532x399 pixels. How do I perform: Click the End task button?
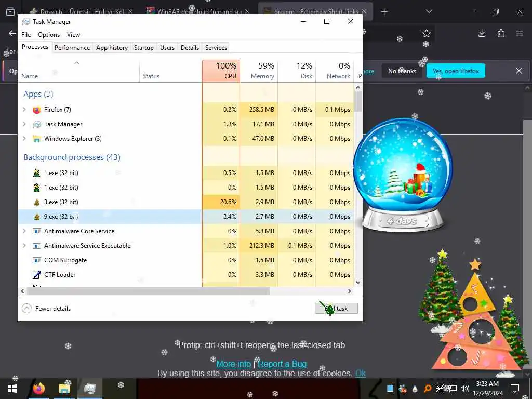[336, 309]
